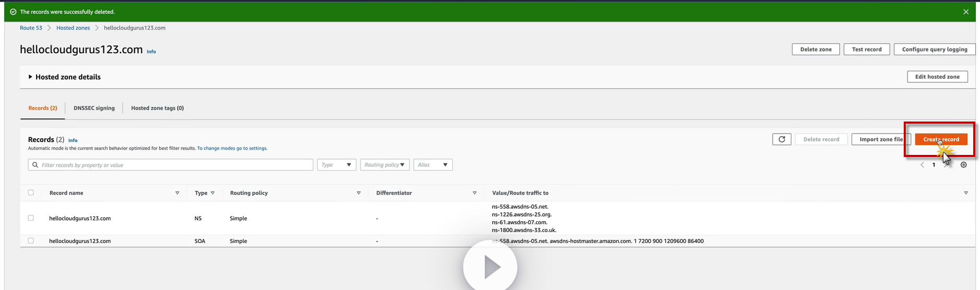
Task: Click the Create record button
Action: pos(941,139)
